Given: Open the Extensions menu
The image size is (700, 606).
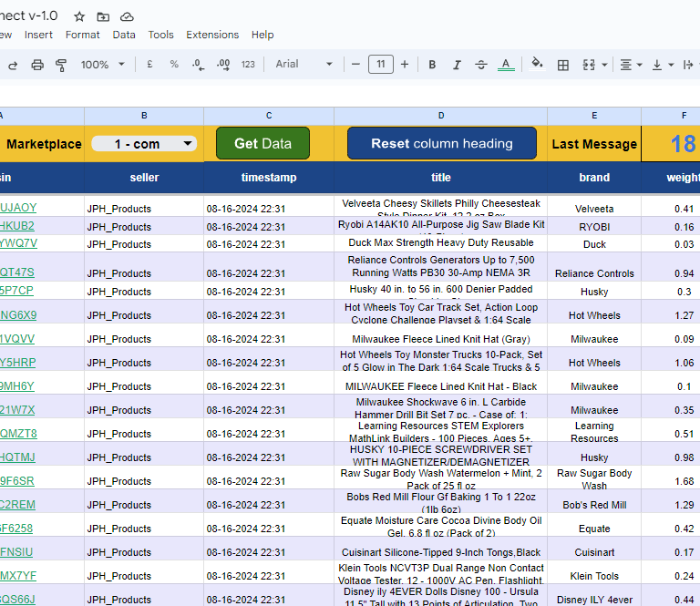Looking at the screenshot, I should 212,35.
